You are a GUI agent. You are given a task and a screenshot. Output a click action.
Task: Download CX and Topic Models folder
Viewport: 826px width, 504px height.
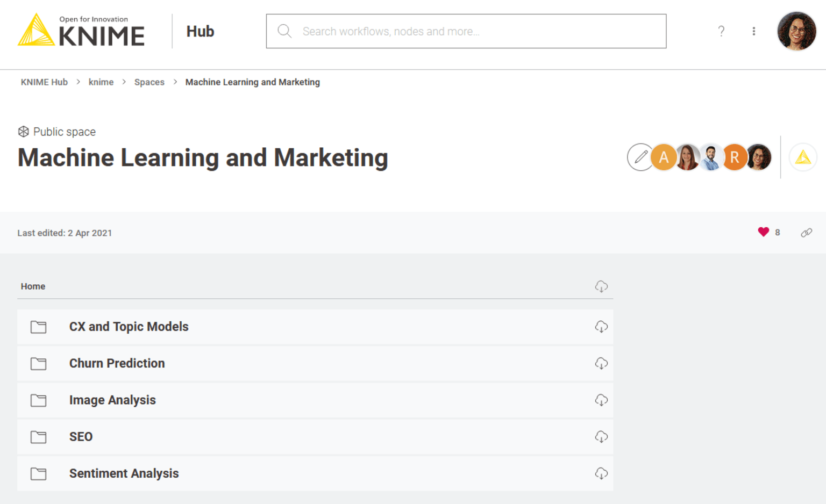pyautogui.click(x=601, y=327)
